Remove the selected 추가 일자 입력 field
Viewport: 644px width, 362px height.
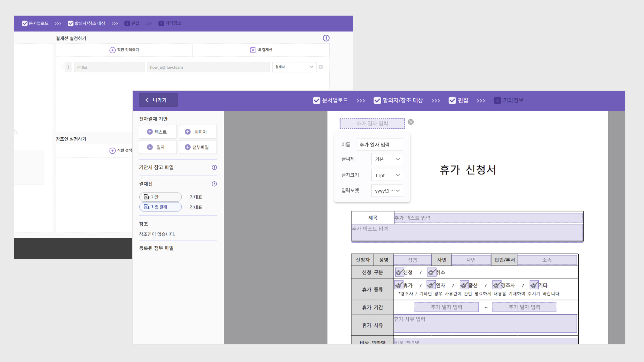point(411,122)
